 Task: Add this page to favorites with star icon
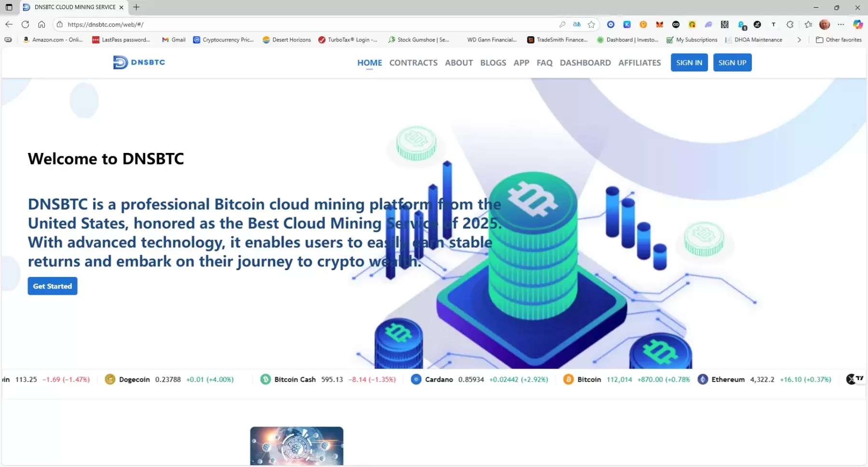click(591, 25)
